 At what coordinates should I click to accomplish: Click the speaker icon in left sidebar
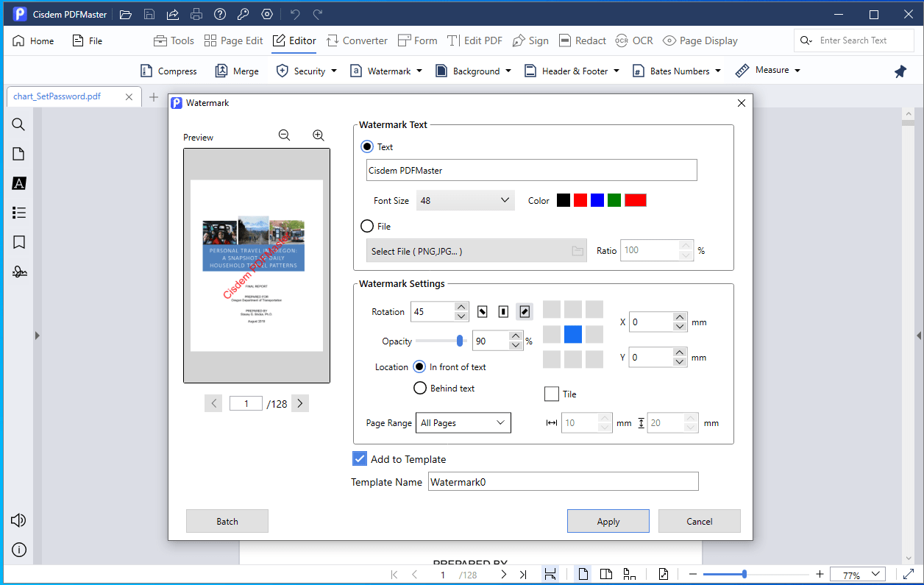click(19, 520)
